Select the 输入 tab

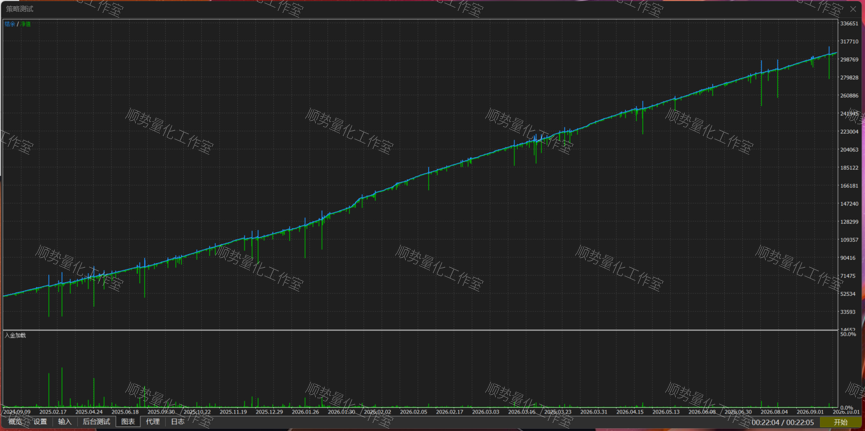pos(65,422)
